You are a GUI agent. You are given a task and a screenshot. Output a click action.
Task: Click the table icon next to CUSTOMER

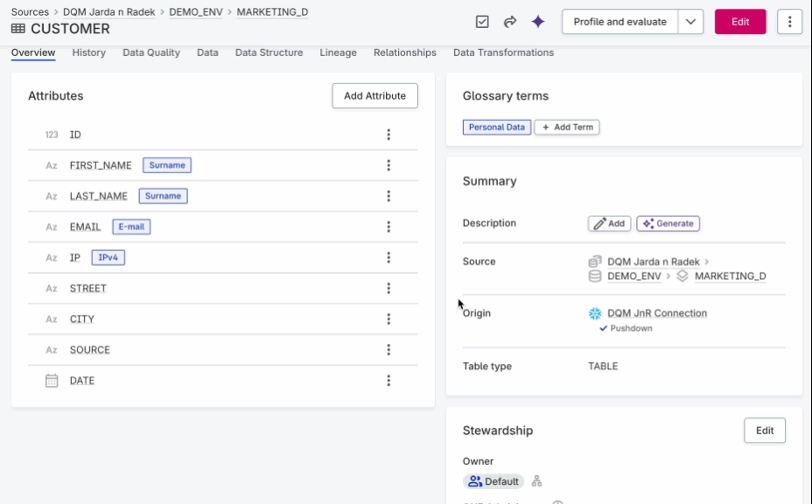click(x=18, y=29)
